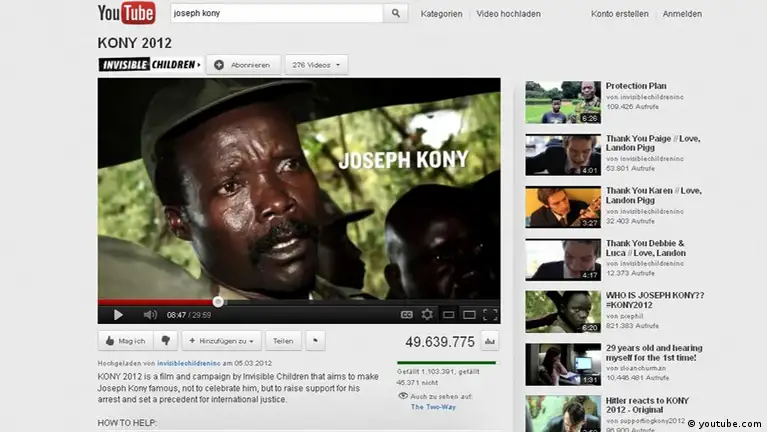Click the 'Abonnieren' subscribe button
Image resolution: width=767 pixels, height=432 pixels.
(x=243, y=65)
